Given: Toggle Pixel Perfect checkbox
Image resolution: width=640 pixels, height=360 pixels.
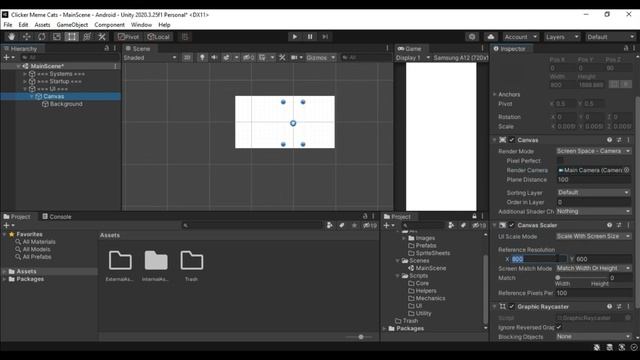Looking at the screenshot, I should (560, 161).
